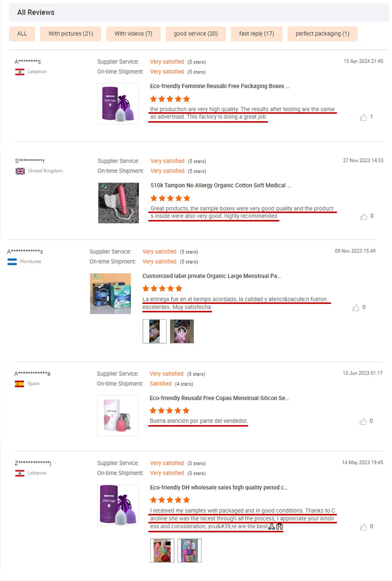The height and width of the screenshot is (581, 392).
Task: Like the Lebanon review dated 15 Apr 2024
Action: pos(364,118)
